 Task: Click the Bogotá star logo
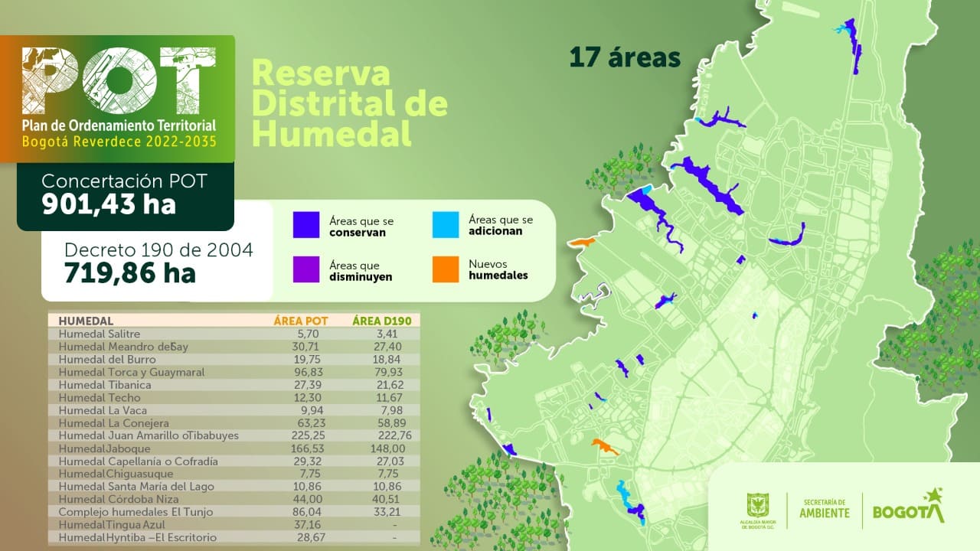(x=909, y=508)
